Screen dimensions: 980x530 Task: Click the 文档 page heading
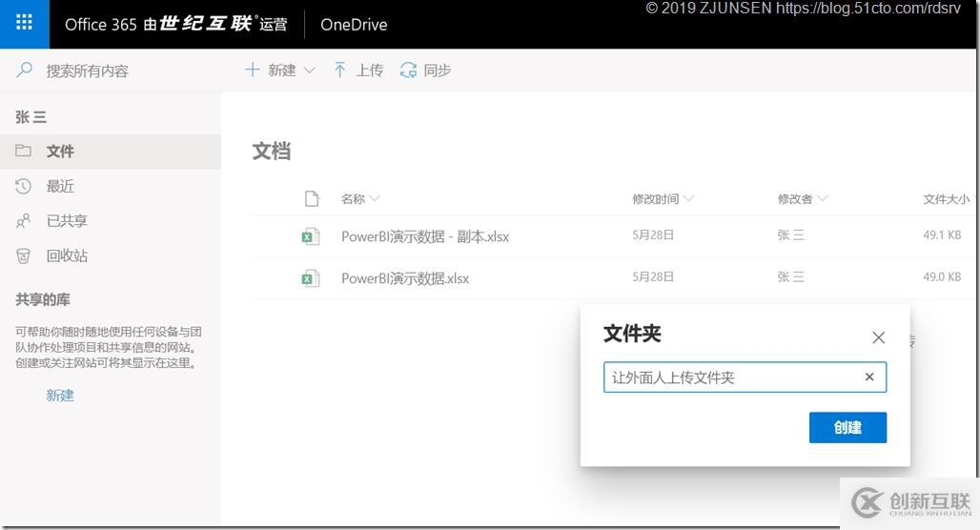(272, 151)
